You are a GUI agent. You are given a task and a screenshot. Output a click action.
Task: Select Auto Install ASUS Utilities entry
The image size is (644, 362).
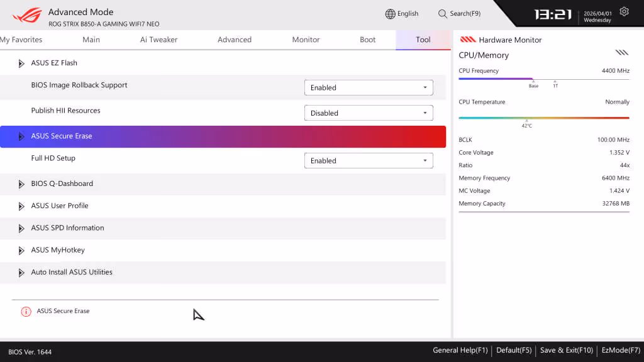(x=223, y=273)
